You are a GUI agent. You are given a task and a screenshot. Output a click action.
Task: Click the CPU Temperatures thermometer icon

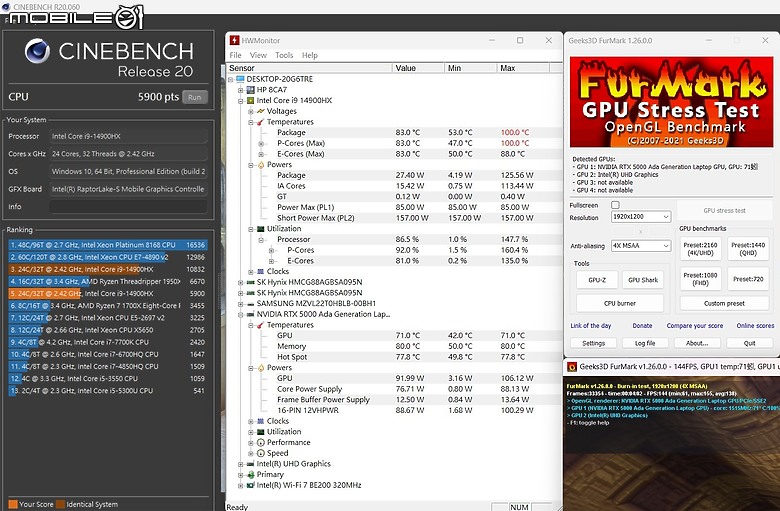pyautogui.click(x=261, y=122)
